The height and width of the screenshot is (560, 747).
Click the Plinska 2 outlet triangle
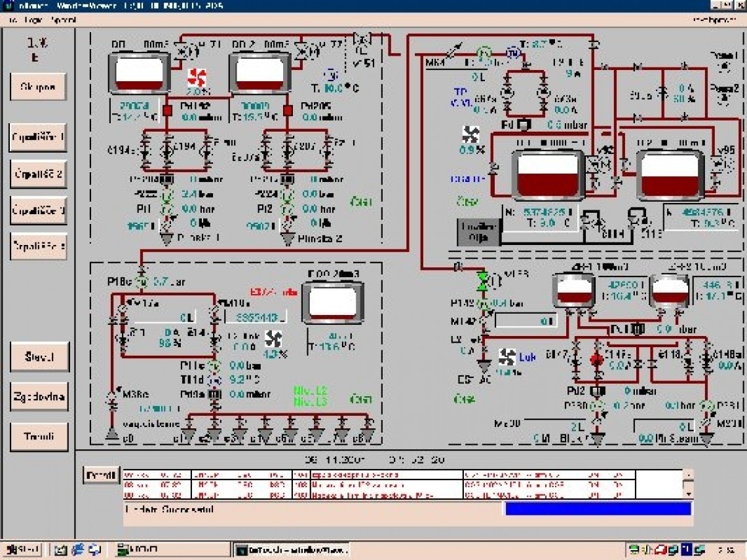click(287, 239)
